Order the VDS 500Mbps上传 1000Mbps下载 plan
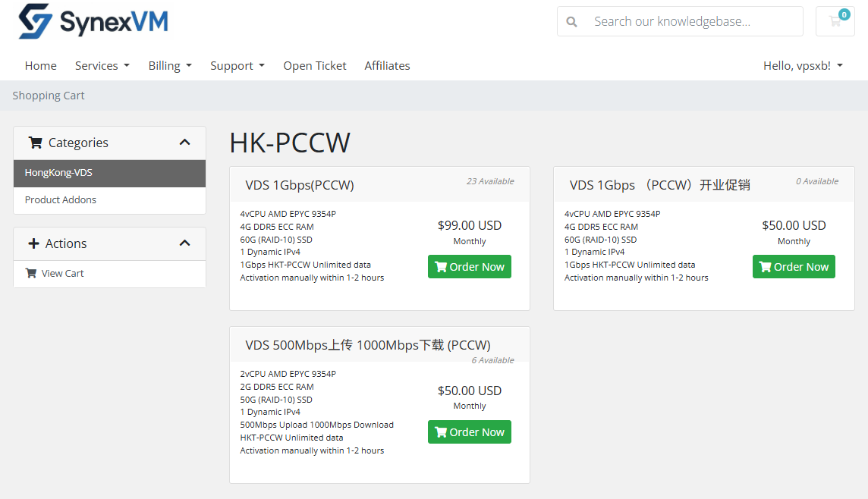Viewport: 868px width, 499px height. (470, 432)
